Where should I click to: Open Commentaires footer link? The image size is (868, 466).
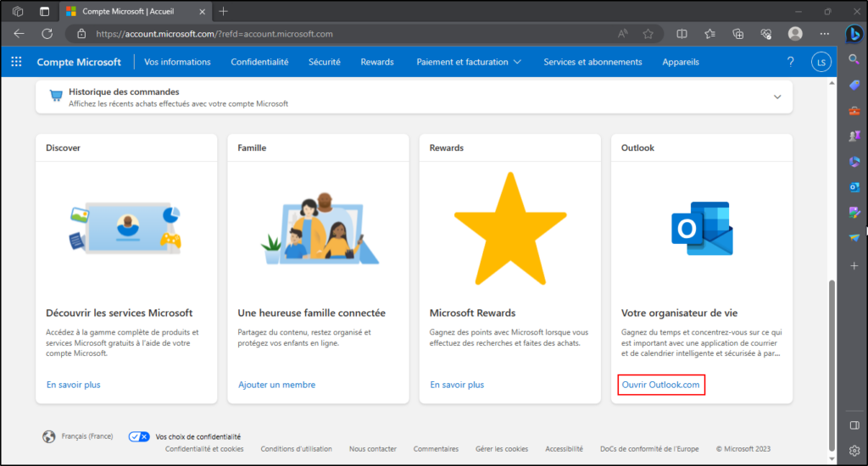(436, 449)
